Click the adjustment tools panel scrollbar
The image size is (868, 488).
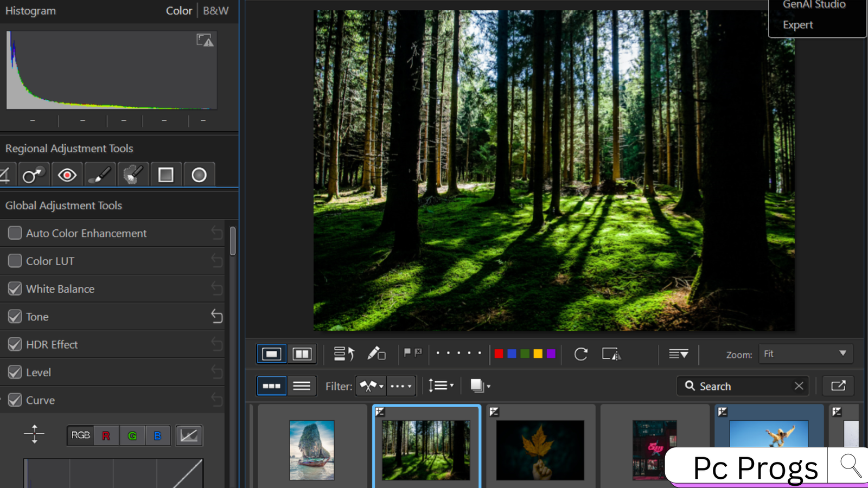point(233,241)
